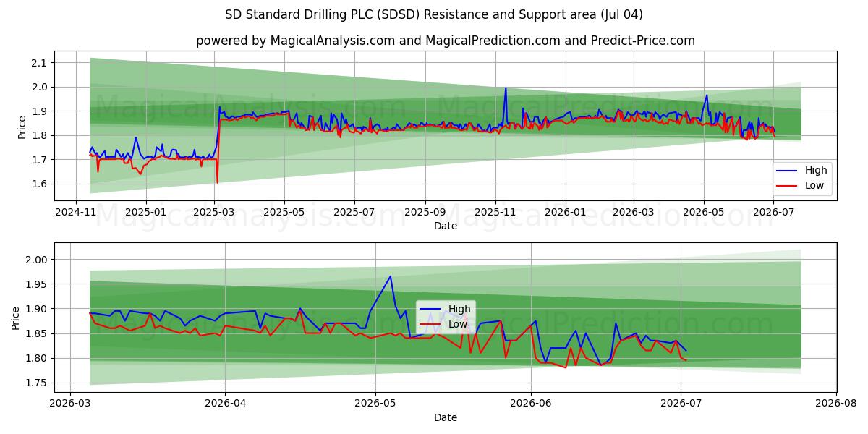
Task: Select the '2.1' y-axis tick label
Action: click(x=40, y=63)
